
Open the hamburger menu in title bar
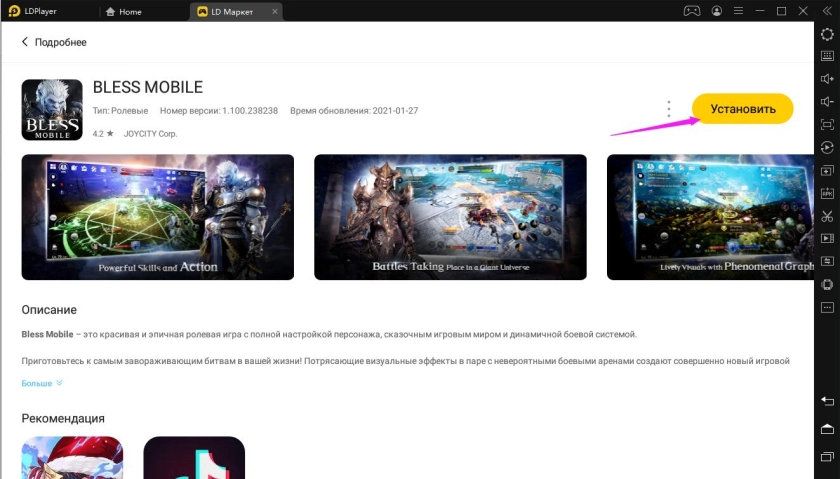(x=738, y=11)
